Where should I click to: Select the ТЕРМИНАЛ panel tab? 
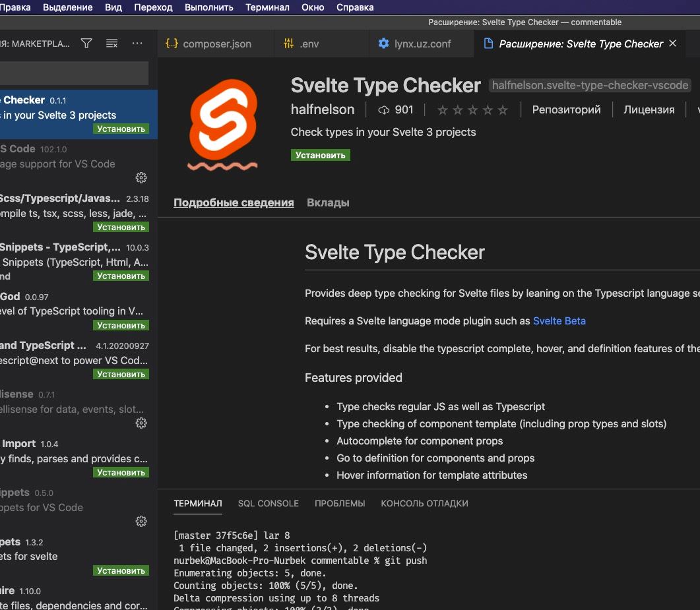[x=198, y=503]
